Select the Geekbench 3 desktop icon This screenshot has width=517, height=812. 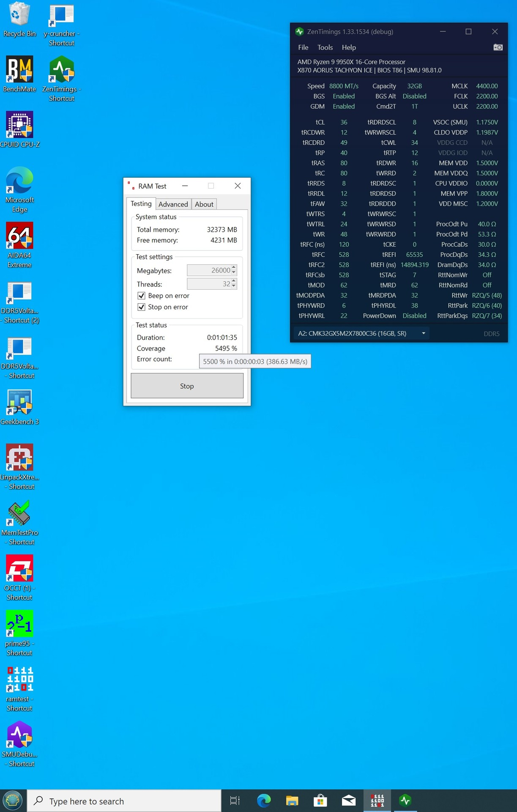pyautogui.click(x=19, y=407)
